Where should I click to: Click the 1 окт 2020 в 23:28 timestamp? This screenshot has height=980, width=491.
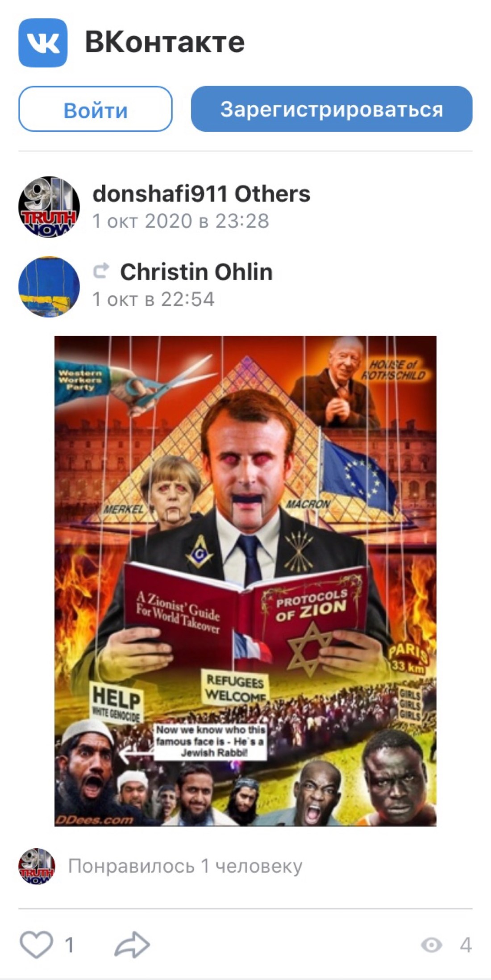pos(181,221)
